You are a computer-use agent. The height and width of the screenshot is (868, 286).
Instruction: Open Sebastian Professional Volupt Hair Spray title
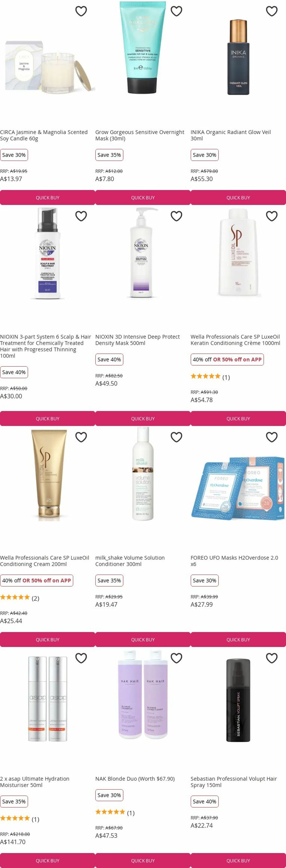233,782
